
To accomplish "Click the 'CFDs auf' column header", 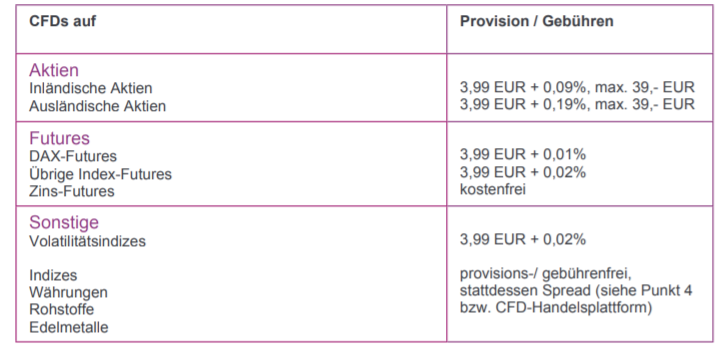I will coord(62,21).
